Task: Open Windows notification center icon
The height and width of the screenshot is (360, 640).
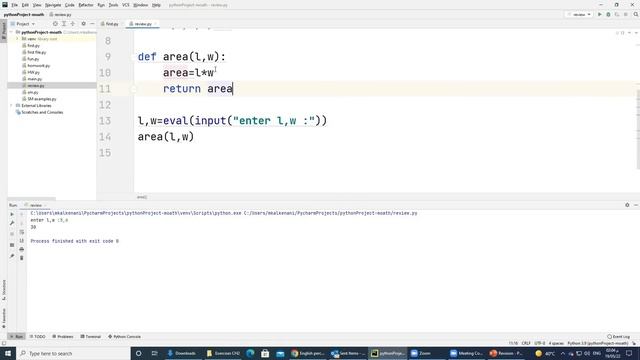Action: (x=629, y=353)
